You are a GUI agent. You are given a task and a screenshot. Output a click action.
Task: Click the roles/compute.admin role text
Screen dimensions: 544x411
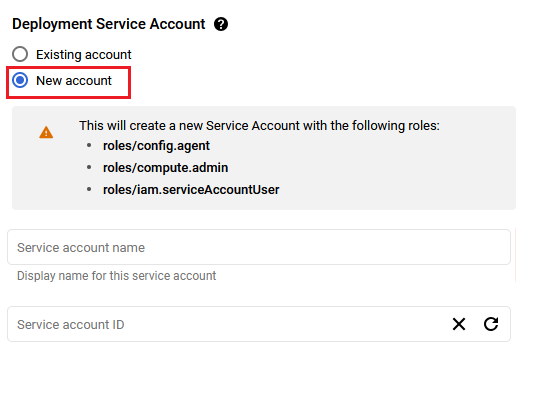click(x=165, y=168)
